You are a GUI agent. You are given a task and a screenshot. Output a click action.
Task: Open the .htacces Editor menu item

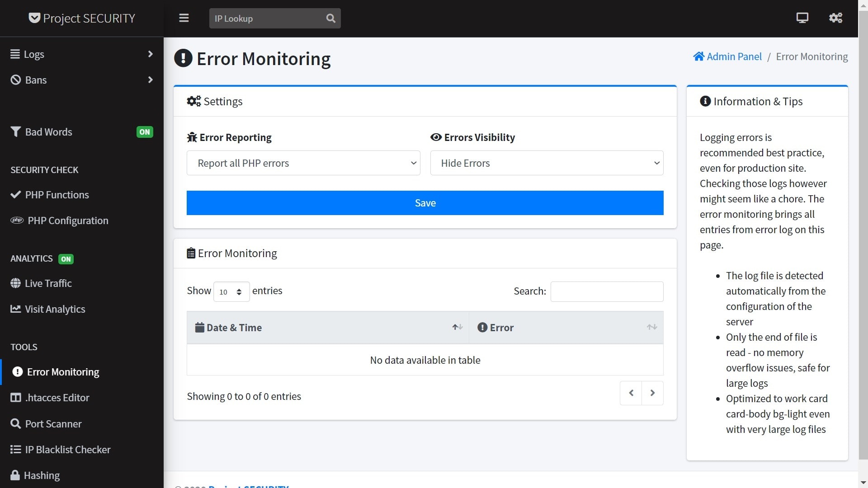pos(57,398)
